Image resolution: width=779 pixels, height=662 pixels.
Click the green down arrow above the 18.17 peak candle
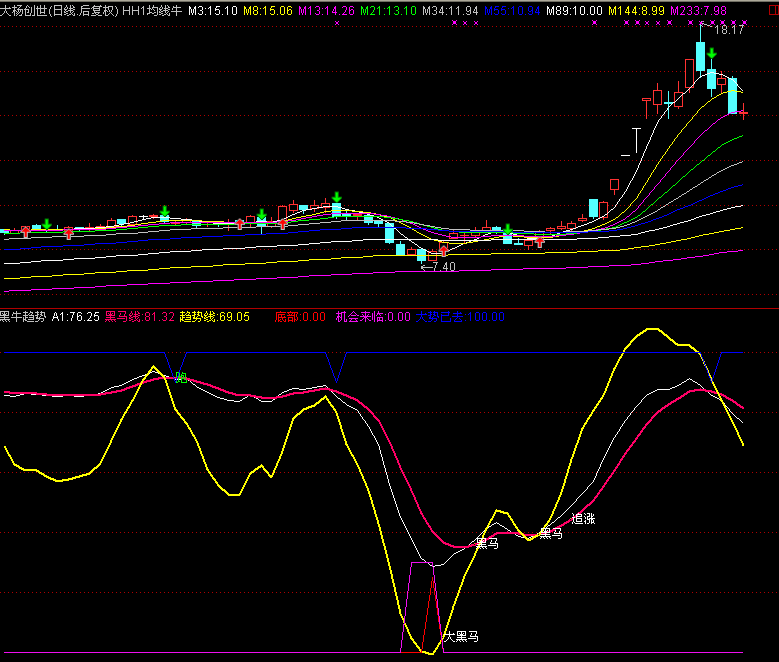point(710,54)
